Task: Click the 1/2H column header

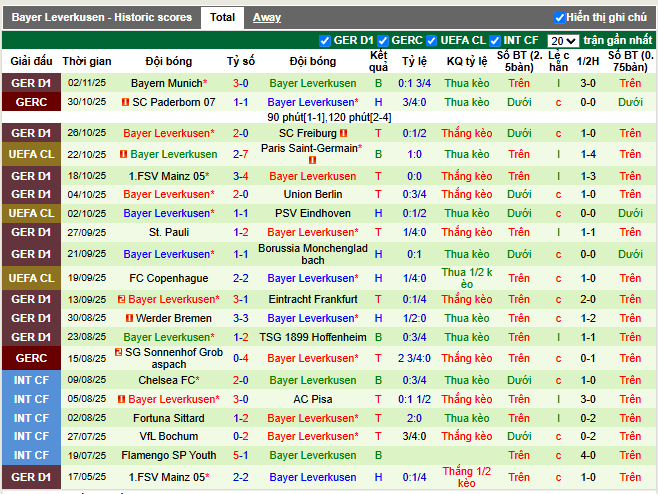Action: click(x=588, y=61)
